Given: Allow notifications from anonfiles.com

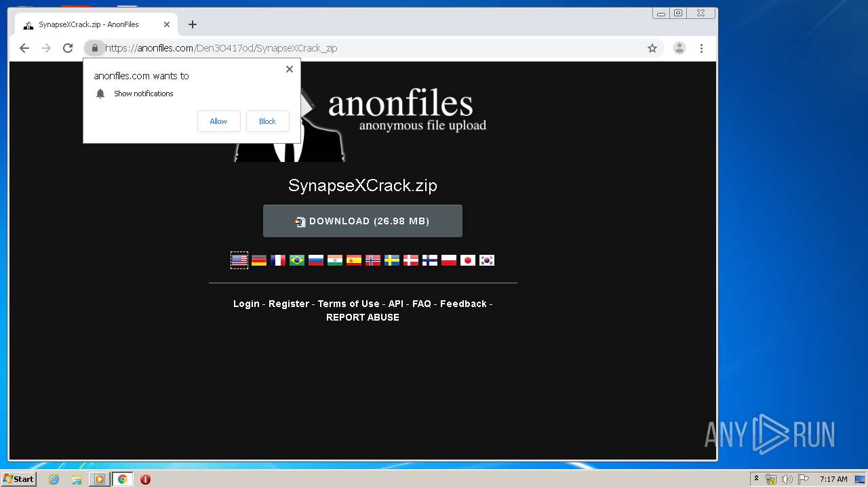Looking at the screenshot, I should (x=218, y=121).
